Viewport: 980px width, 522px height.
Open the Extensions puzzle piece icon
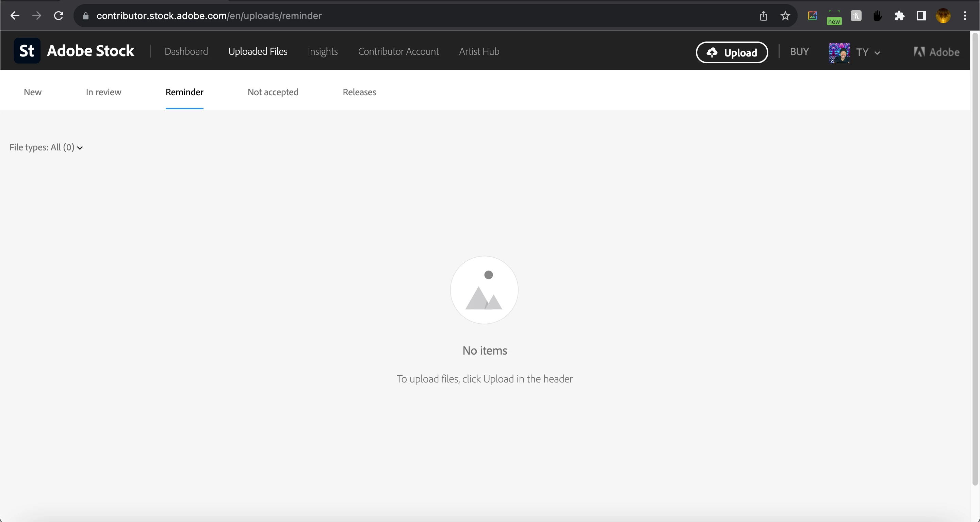(x=899, y=16)
